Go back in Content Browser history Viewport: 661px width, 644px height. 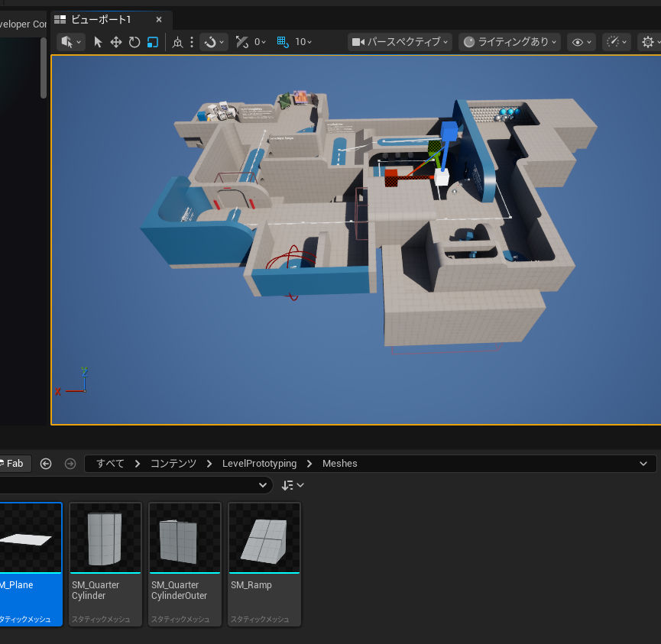tap(46, 464)
